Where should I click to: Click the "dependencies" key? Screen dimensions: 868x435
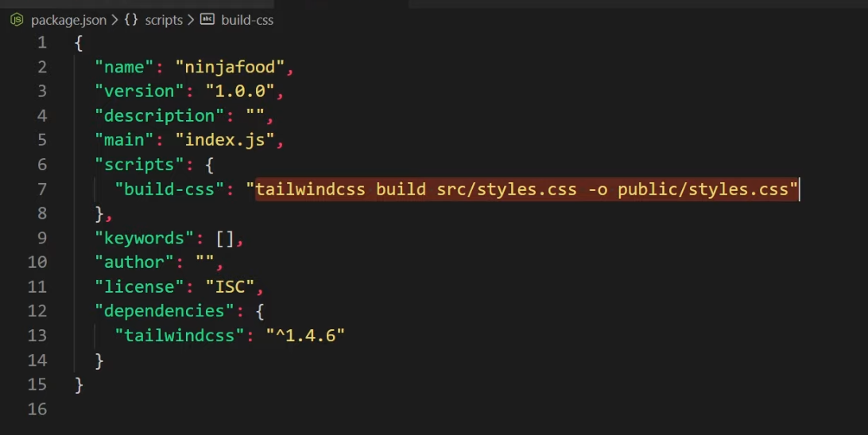tap(165, 311)
